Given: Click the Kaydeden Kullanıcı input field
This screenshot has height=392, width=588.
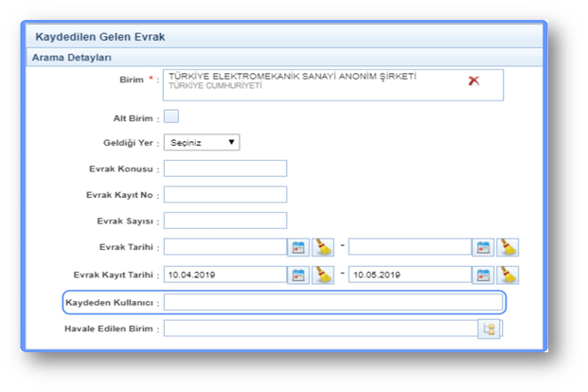Looking at the screenshot, I should [332, 302].
